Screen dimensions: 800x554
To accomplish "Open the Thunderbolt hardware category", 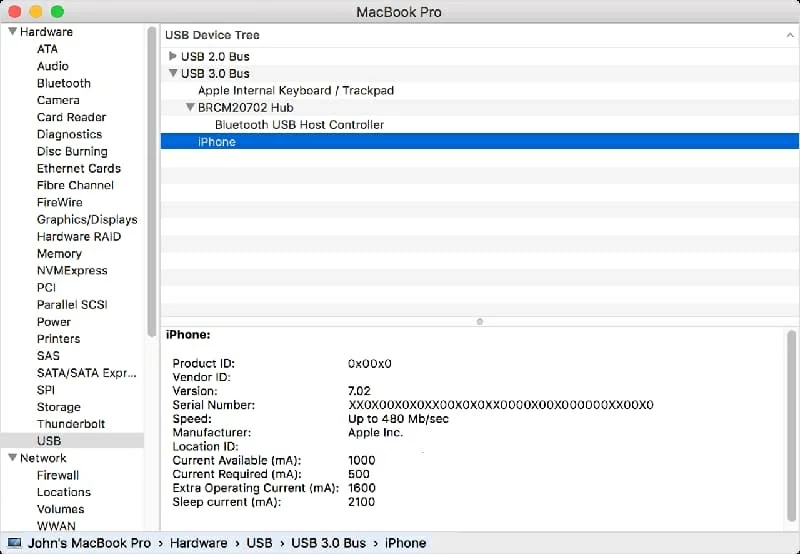I will pos(70,424).
